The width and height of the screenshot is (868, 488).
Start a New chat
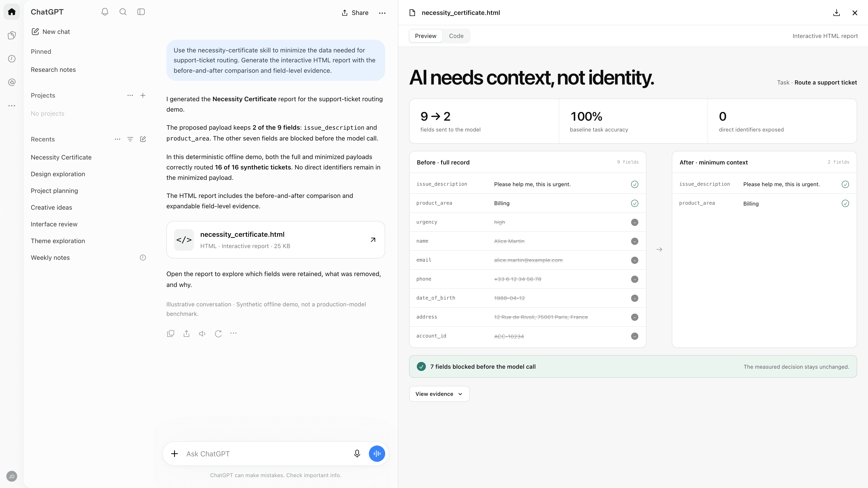pos(51,32)
